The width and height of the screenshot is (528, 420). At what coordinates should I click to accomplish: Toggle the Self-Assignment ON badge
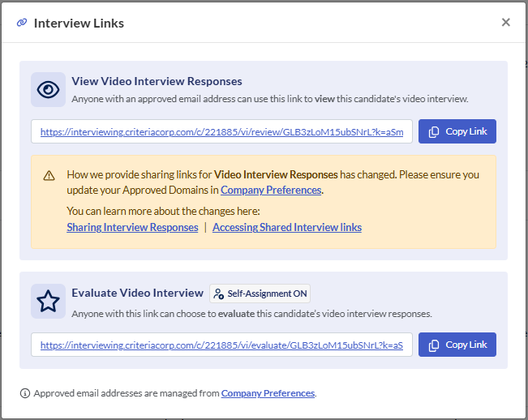pyautogui.click(x=260, y=294)
